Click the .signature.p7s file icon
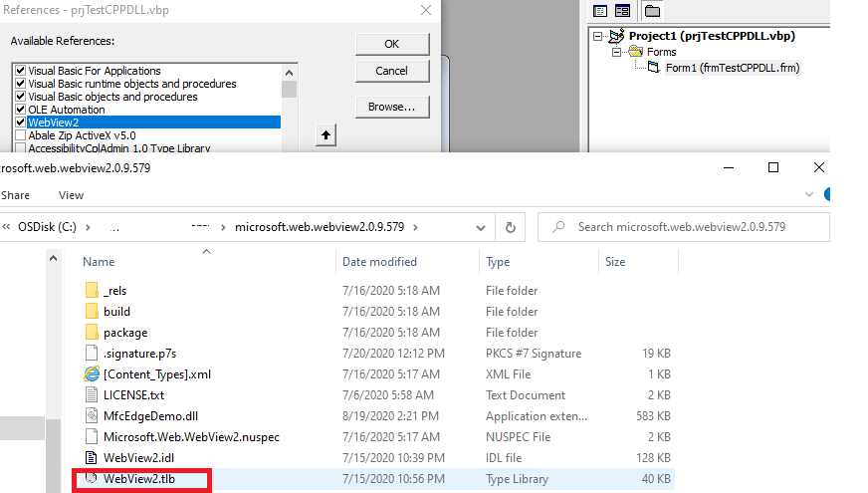This screenshot has width=868, height=493. point(92,353)
